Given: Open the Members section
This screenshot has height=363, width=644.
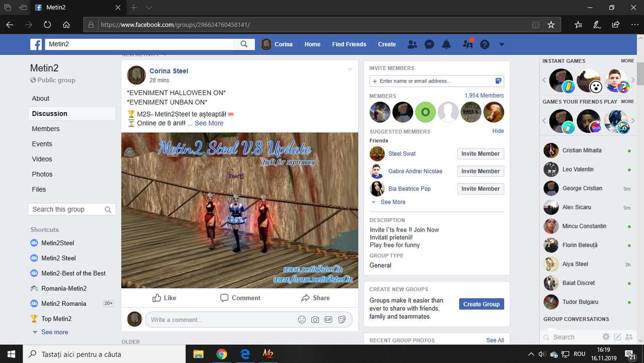Looking at the screenshot, I should [x=46, y=129].
